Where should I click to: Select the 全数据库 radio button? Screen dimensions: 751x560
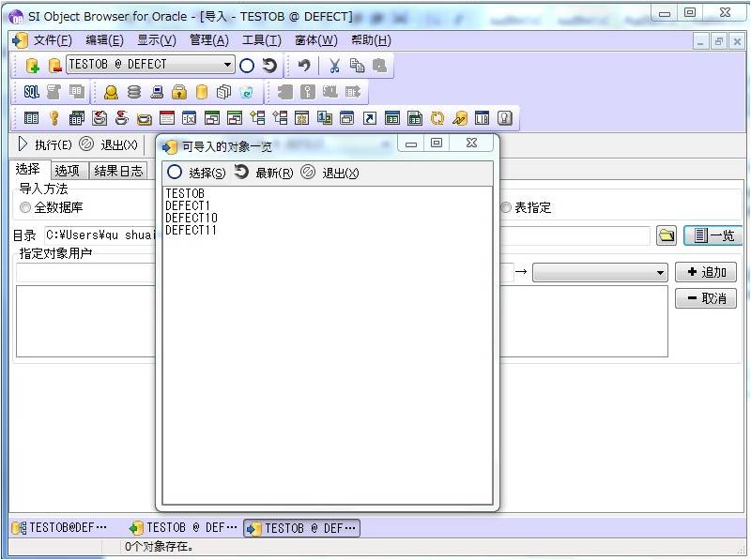click(25, 207)
